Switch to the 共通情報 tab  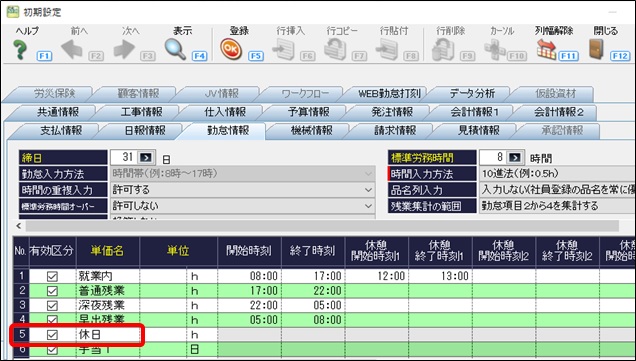pyautogui.click(x=58, y=112)
